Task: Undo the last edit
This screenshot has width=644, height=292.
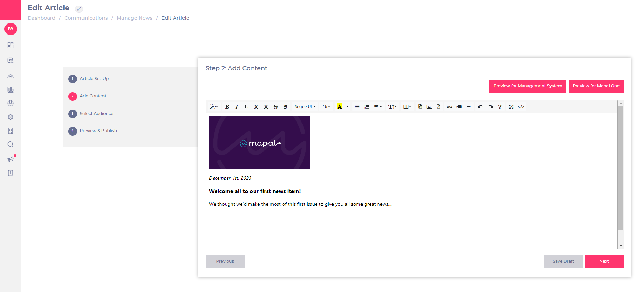Action: (x=480, y=107)
